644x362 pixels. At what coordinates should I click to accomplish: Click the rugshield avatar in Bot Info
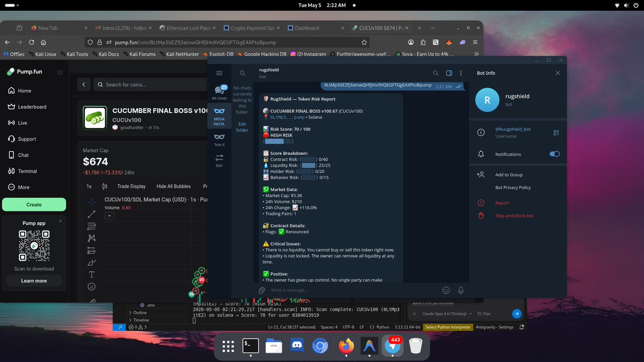[487, 100]
